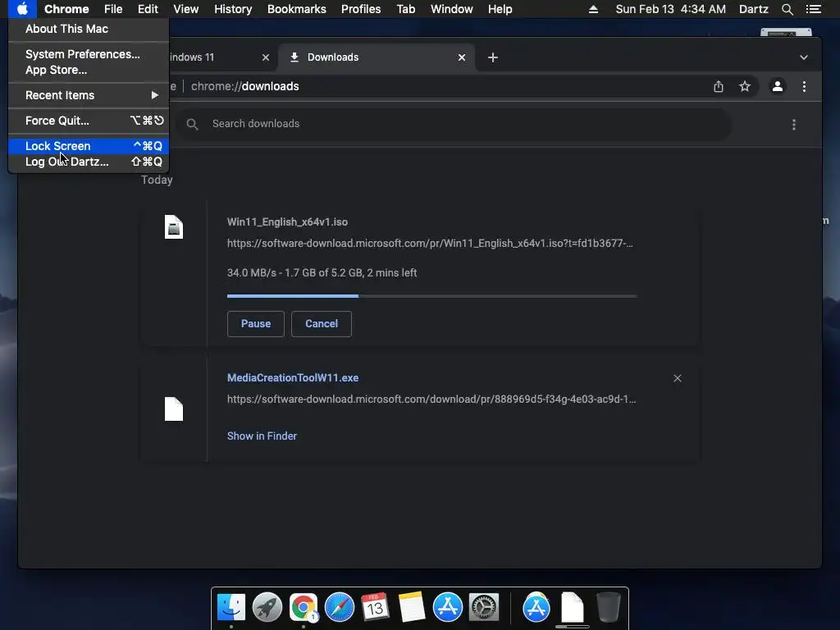Viewport: 840px width, 630px height.
Task: Pause the Win11 ISO download
Action: [256, 323]
